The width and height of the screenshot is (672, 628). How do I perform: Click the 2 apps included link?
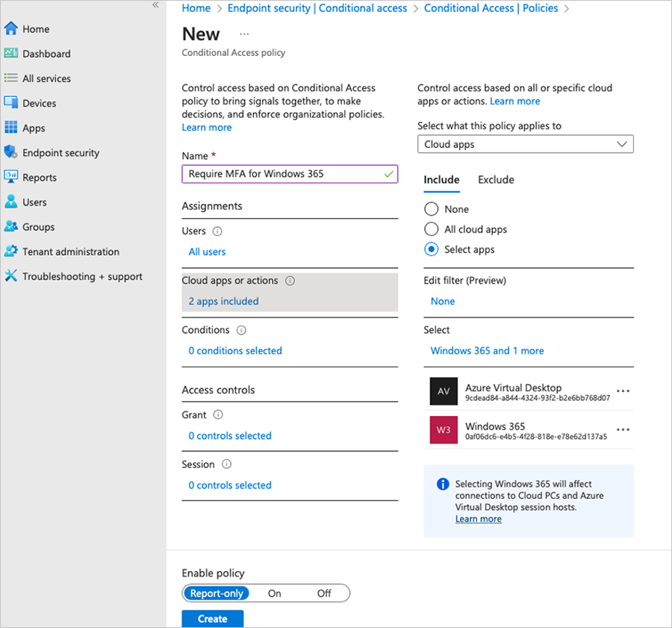click(223, 302)
